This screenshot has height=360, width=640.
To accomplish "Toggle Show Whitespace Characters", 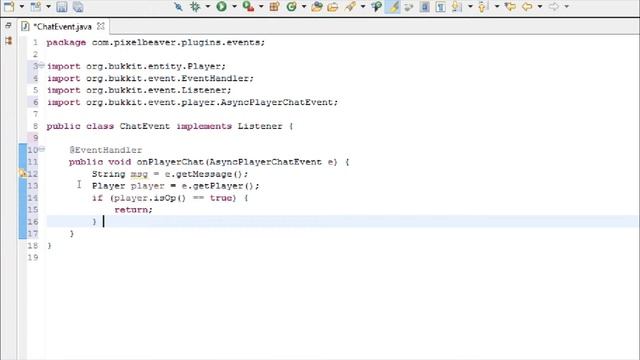I will click(440, 7).
